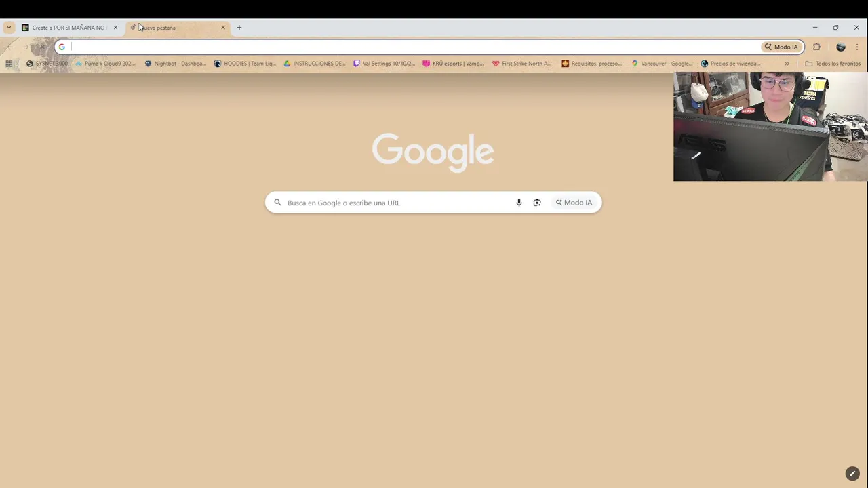Customize Chrome with pencil button
The image size is (868, 488).
click(x=852, y=474)
